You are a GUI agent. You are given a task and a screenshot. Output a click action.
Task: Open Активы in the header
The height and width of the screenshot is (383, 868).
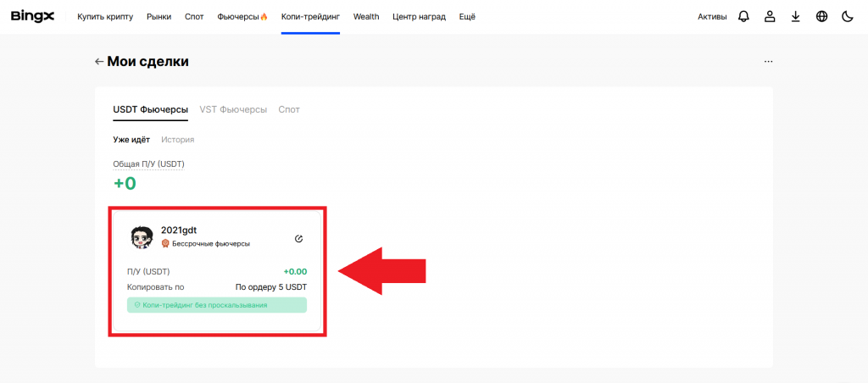712,17
